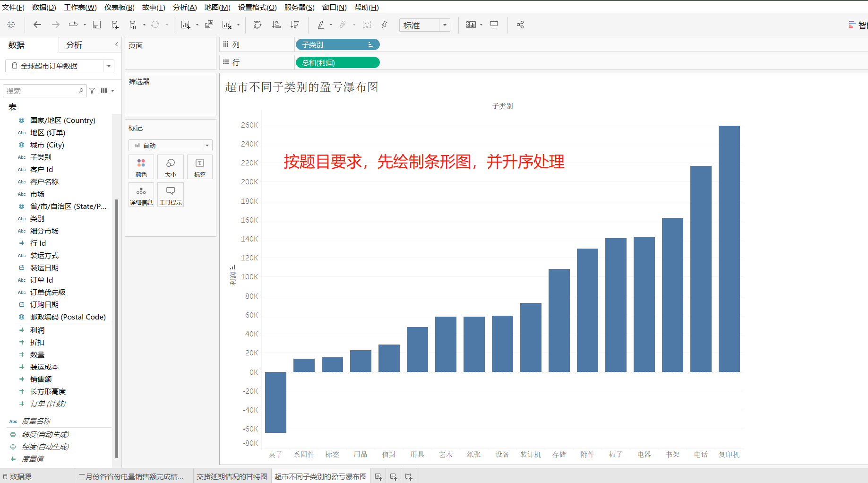This screenshot has height=483, width=868.
Task: Collapse the data side pane with chevron
Action: pos(116,44)
